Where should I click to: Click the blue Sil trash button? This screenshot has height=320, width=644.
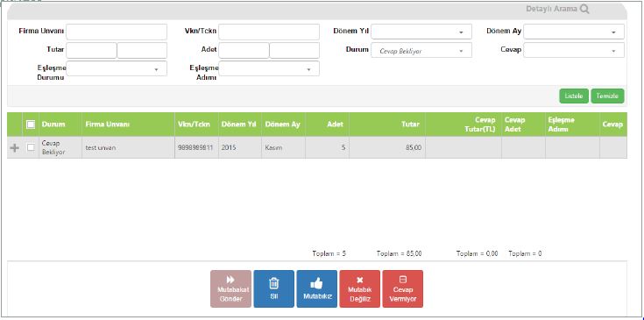coord(274,288)
